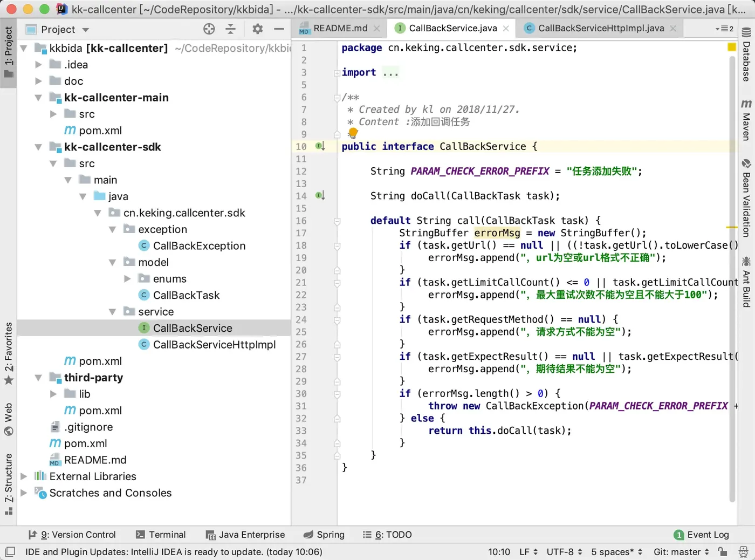Open the Maven tool window
Image resolution: width=755 pixels, height=560 pixels.
coord(746,120)
